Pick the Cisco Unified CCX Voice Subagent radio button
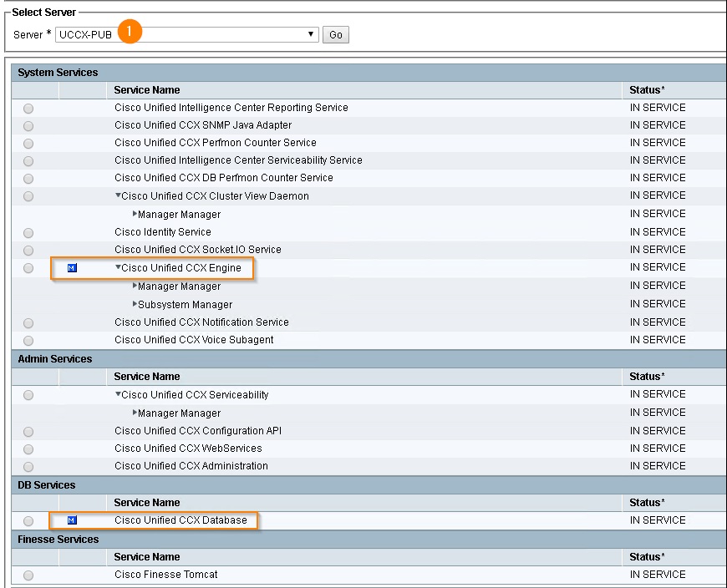 coord(28,341)
